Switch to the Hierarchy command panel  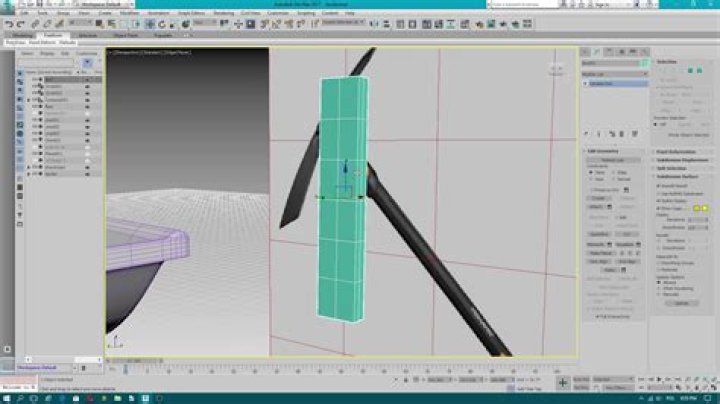coord(609,52)
